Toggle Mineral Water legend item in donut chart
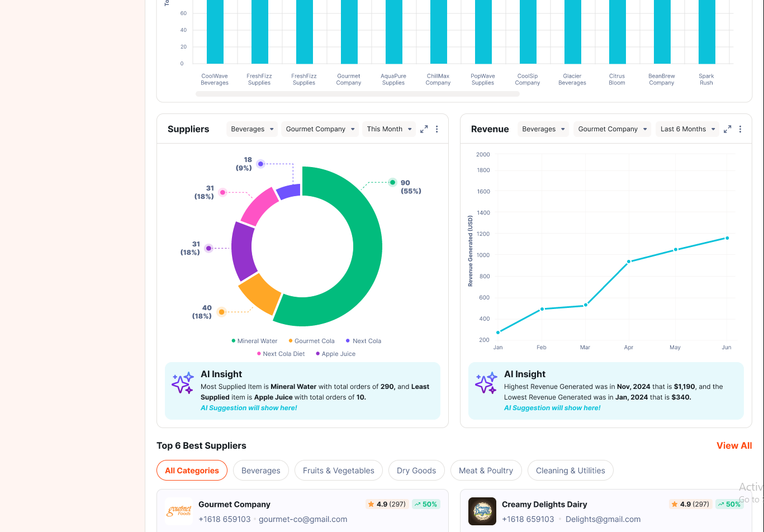Viewport: 764px width, 532px height. (x=255, y=341)
